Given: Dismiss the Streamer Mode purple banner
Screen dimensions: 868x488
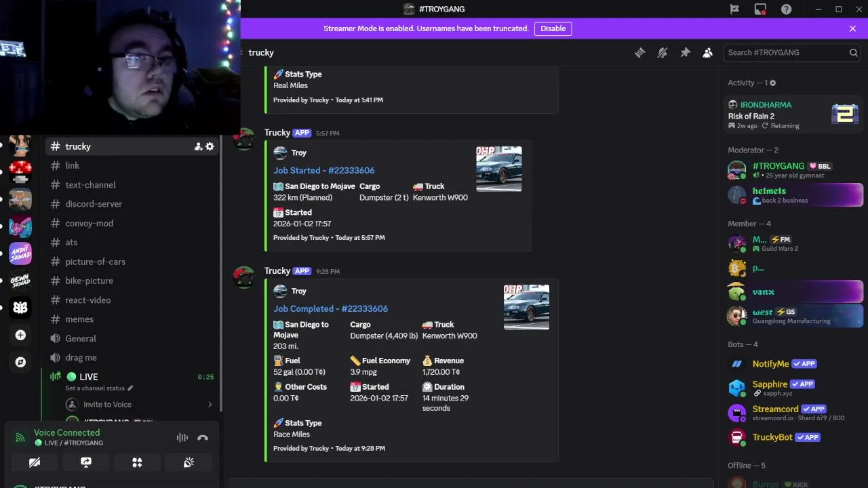Looking at the screenshot, I should (852, 28).
